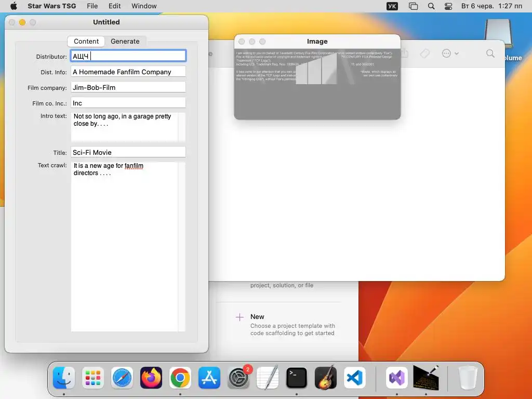Open the App Store from the Dock
The image size is (532, 399).
209,378
